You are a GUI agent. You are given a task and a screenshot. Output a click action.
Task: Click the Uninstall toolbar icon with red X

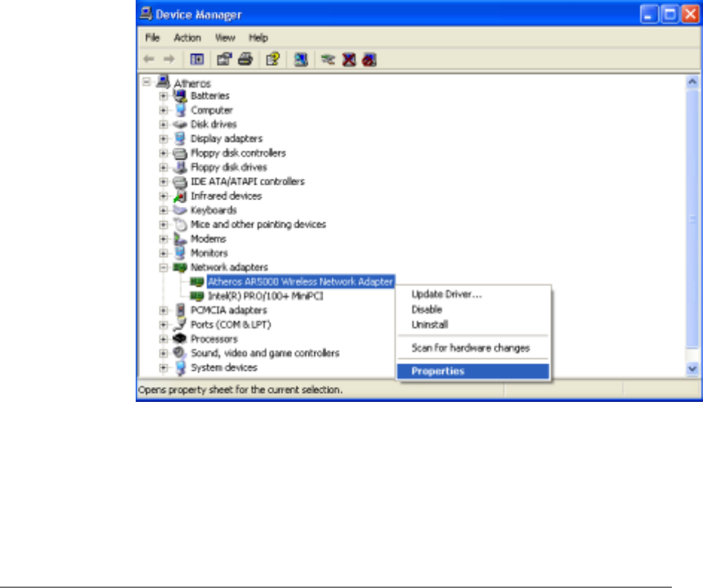[349, 59]
